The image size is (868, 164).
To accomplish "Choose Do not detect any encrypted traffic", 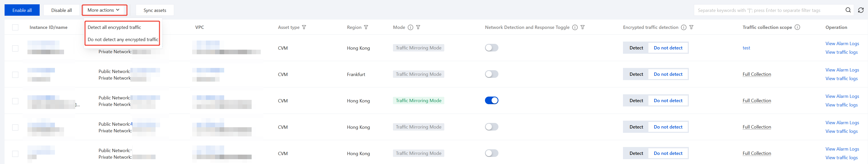I will (123, 39).
